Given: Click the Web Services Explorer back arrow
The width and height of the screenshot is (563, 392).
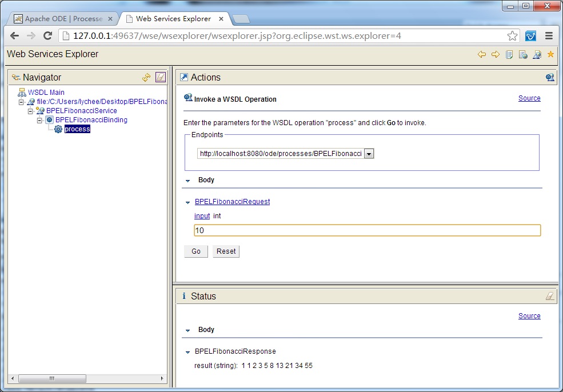Looking at the screenshot, I should click(482, 54).
